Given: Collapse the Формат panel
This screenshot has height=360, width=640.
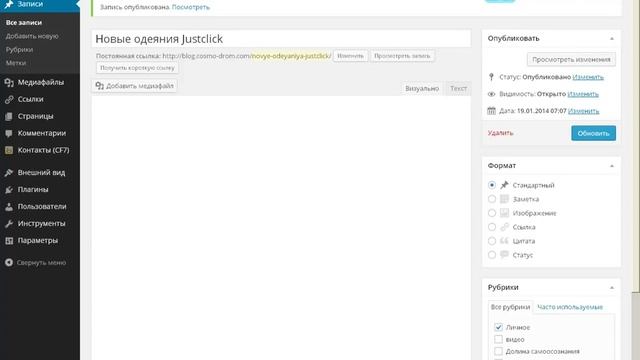Looking at the screenshot, I should (612, 166).
